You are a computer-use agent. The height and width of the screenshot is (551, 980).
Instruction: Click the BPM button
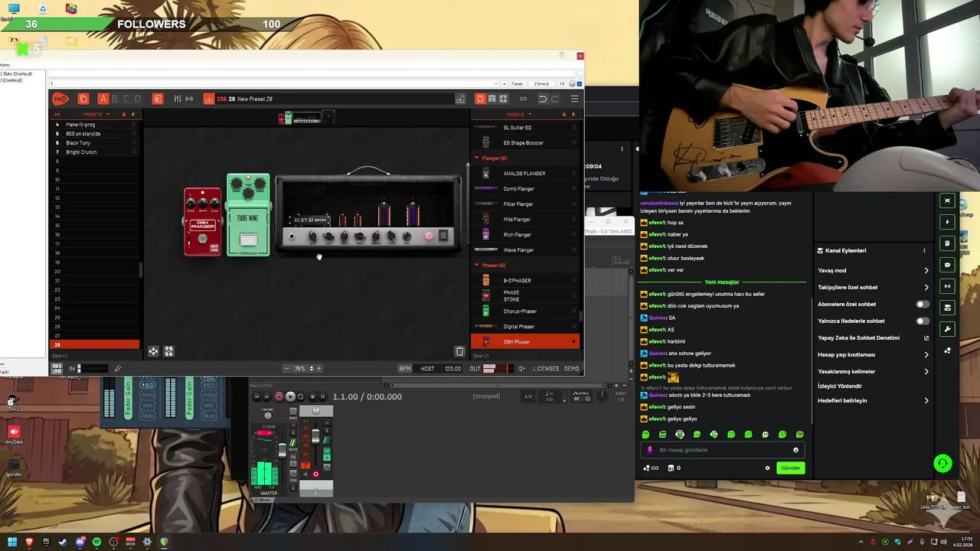click(x=405, y=369)
